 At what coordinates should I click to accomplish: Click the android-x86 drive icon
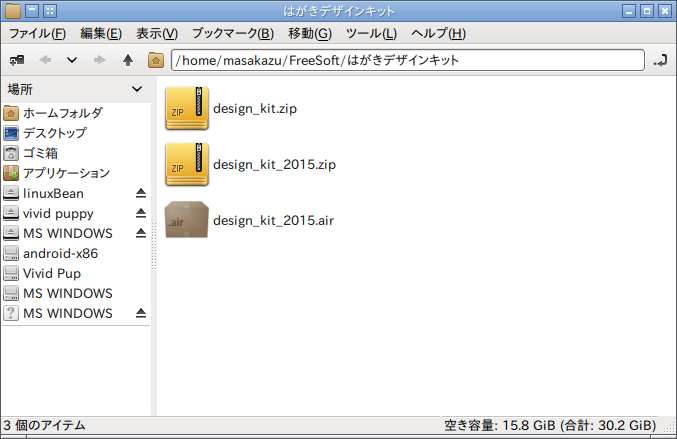pos(11,253)
